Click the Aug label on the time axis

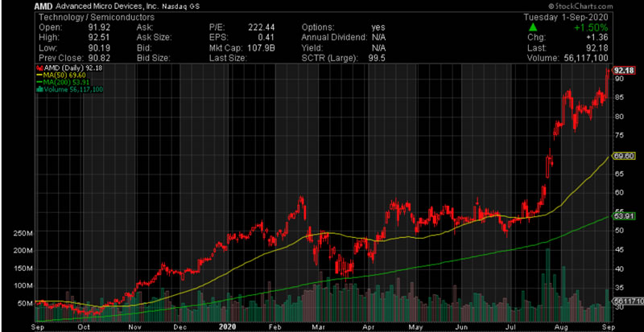pos(563,326)
